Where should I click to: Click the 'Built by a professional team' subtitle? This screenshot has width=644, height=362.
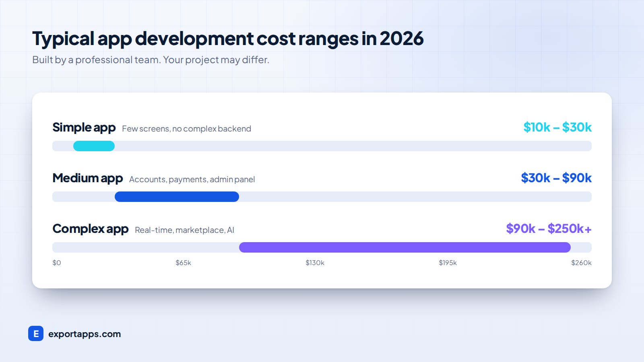[x=151, y=60]
